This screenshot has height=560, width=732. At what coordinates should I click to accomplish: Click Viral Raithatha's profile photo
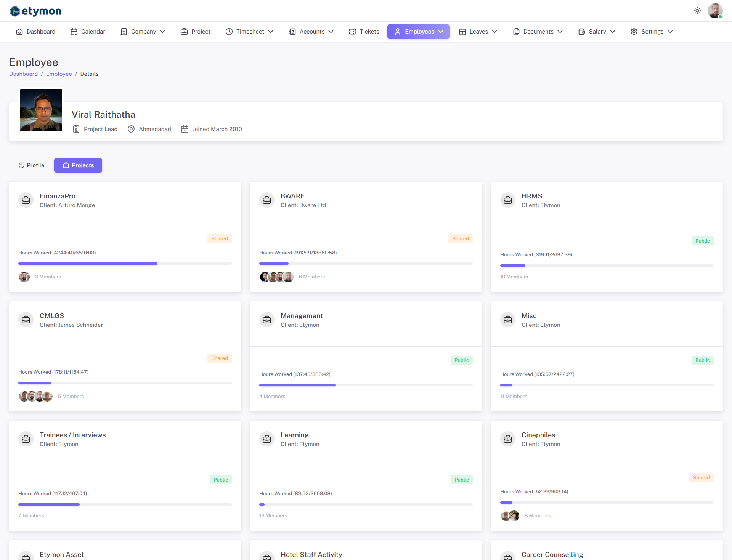click(x=41, y=110)
